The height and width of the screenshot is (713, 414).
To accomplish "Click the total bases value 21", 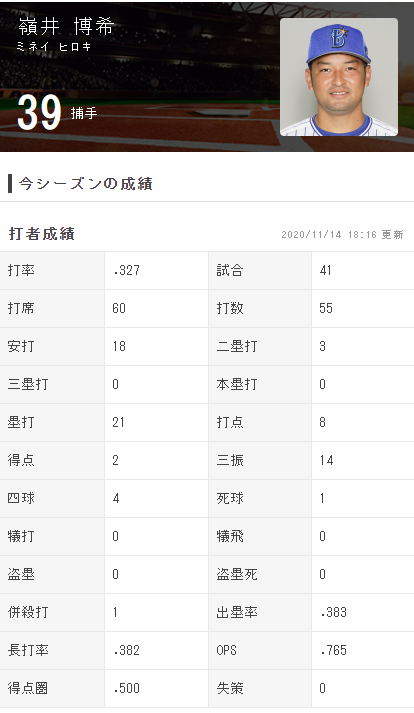I will tap(119, 422).
